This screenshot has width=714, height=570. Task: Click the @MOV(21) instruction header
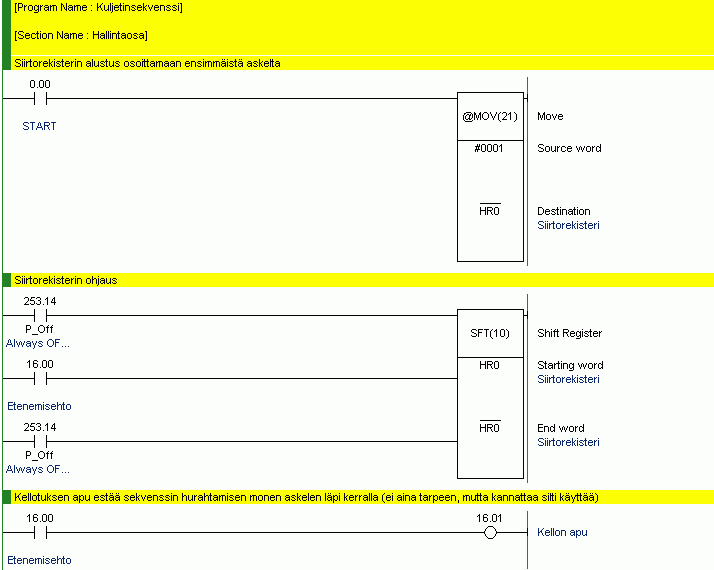pyautogui.click(x=490, y=117)
